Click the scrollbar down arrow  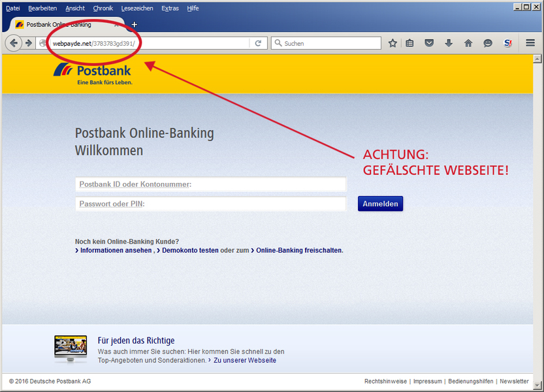(x=537, y=385)
